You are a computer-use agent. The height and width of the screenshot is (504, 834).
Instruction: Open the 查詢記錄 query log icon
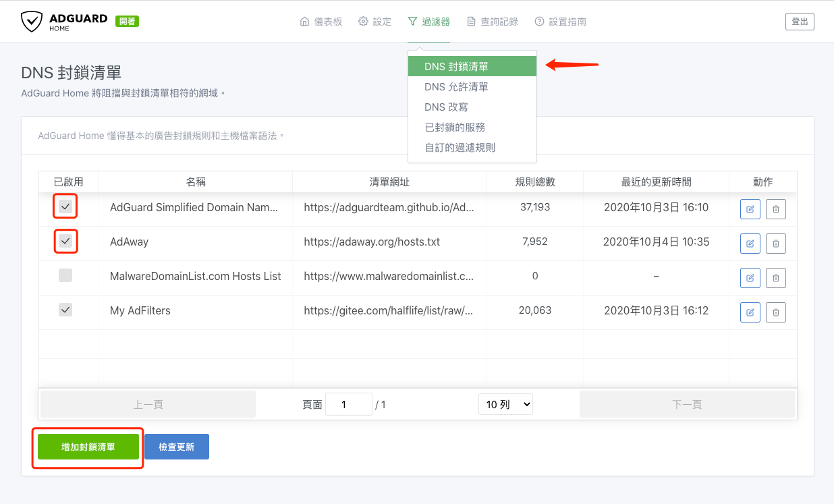click(470, 21)
